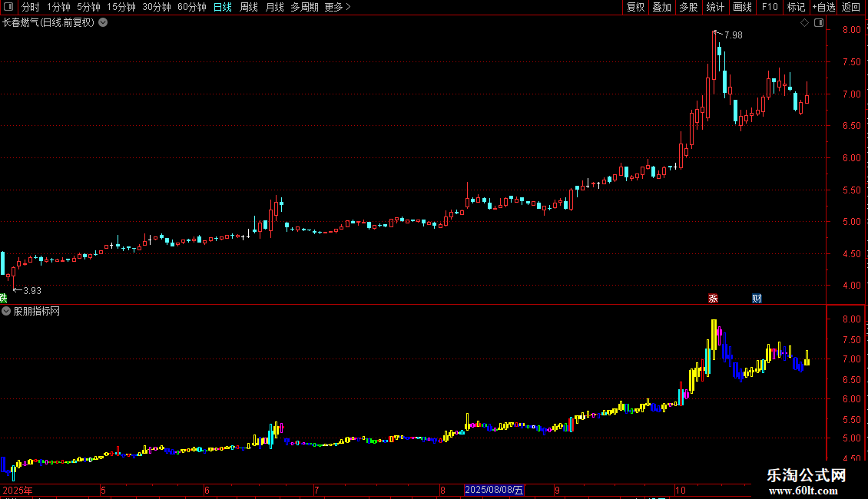Screen dimensions: 868x499
Task: Click month 7 on the time axis
Action: 316,490
